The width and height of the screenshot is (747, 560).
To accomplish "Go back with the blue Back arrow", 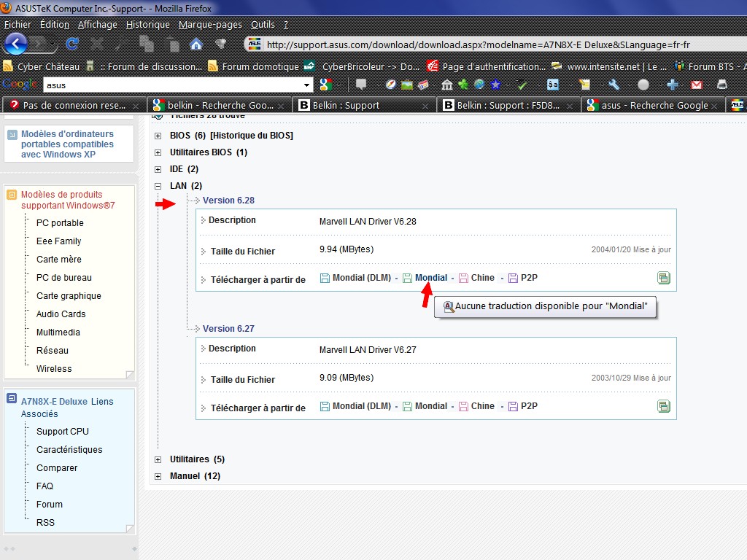I will (x=15, y=44).
